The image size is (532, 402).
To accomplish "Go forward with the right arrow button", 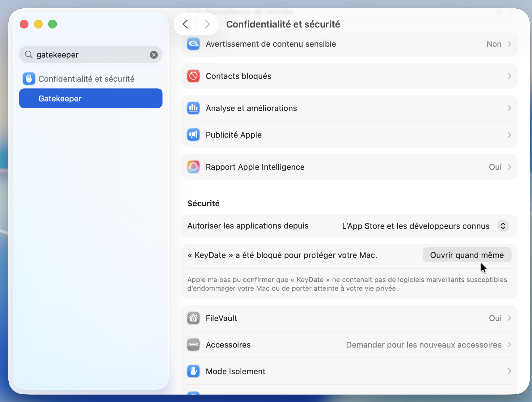I will tap(207, 24).
